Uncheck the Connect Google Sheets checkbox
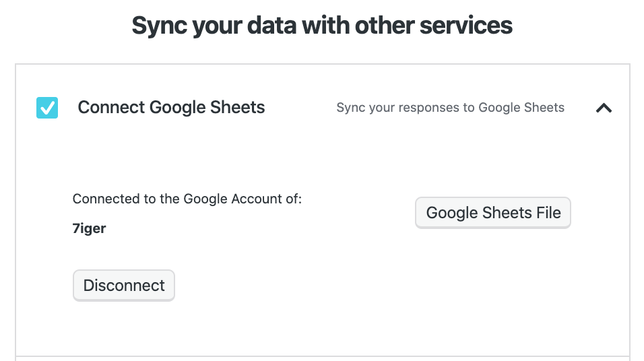The height and width of the screenshot is (361, 644). click(x=47, y=108)
